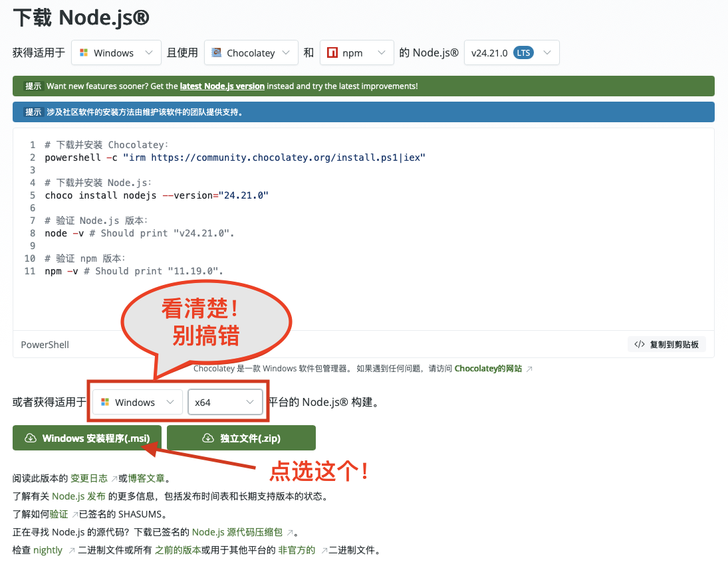Open the lower Windows platform dropdown
Viewport: 728px width, 566px height.
(x=138, y=402)
